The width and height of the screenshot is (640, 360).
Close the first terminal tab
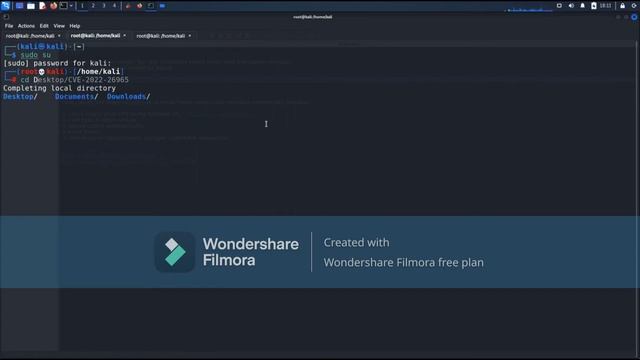coord(59,36)
